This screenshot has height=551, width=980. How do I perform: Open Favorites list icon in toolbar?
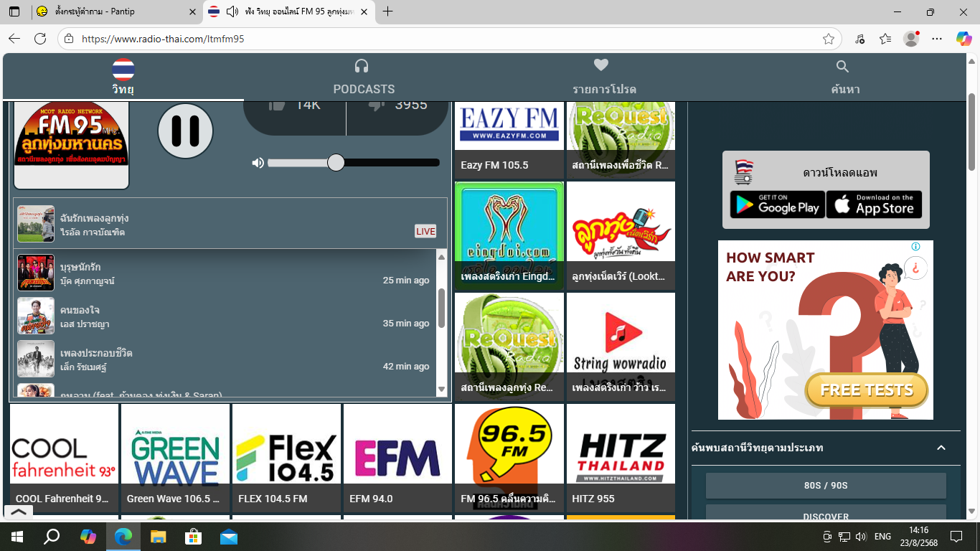(x=885, y=39)
